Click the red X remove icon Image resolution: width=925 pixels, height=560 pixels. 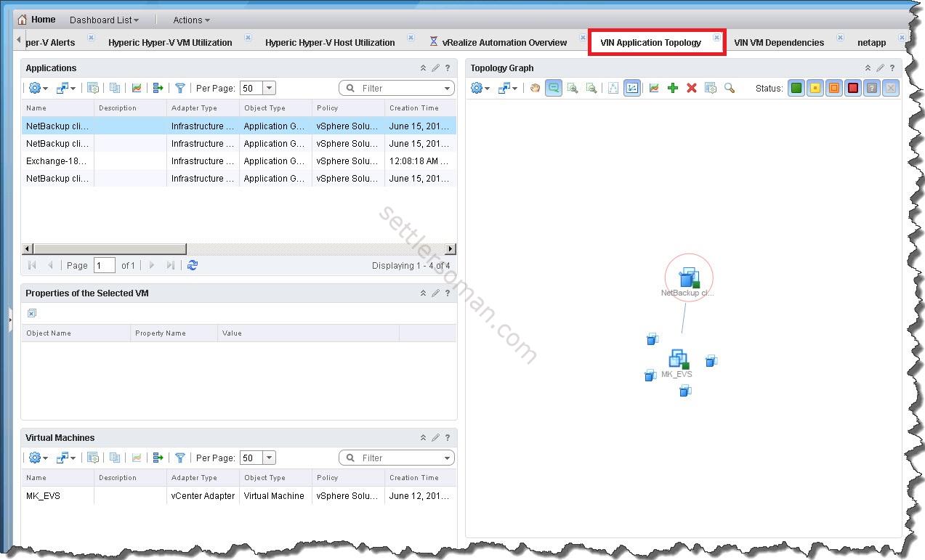coord(692,88)
